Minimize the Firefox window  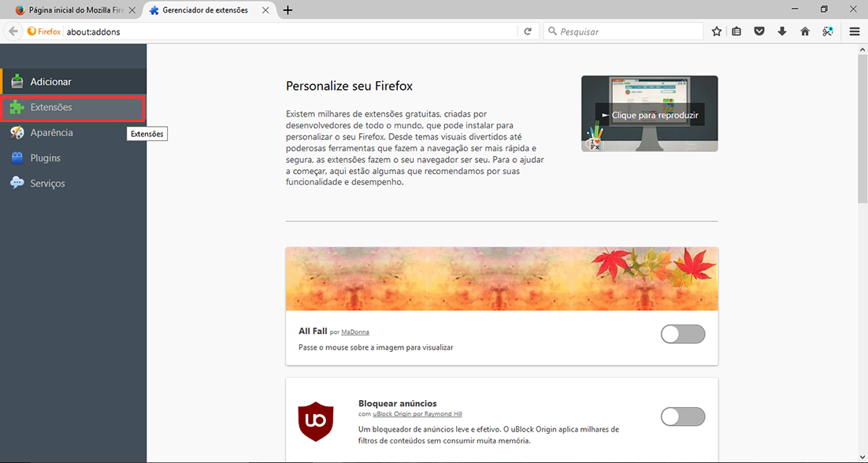point(796,9)
